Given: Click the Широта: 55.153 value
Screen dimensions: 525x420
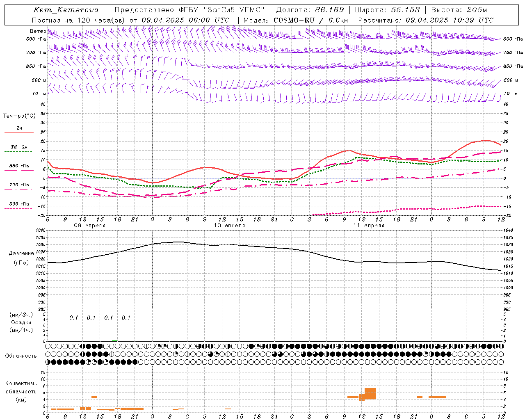Looking at the screenshot, I should coord(387,10).
